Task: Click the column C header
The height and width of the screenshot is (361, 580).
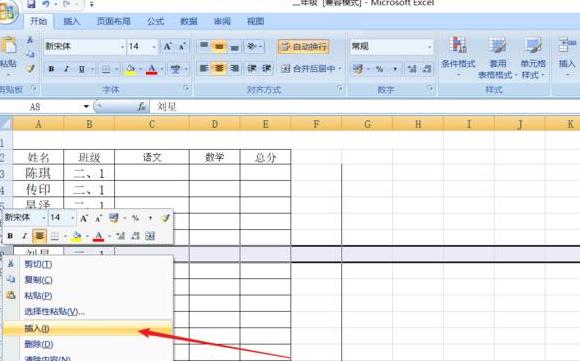Action: point(152,124)
